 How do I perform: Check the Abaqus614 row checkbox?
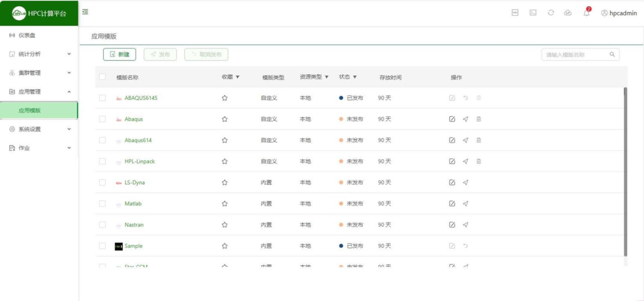(103, 140)
